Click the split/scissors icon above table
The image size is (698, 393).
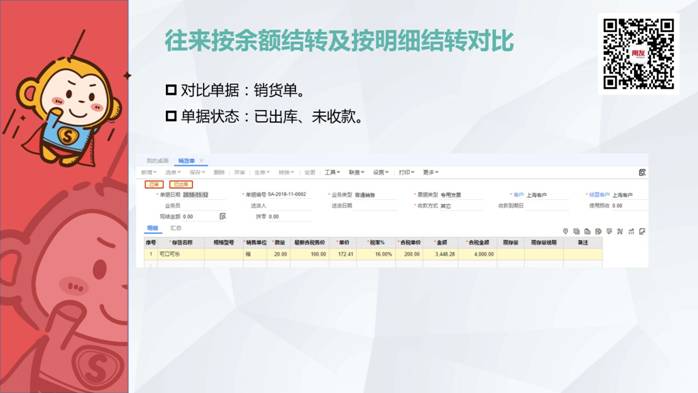click(620, 231)
